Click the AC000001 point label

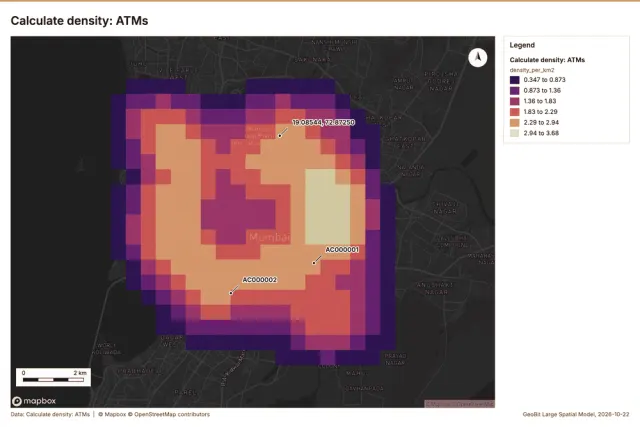click(342, 249)
